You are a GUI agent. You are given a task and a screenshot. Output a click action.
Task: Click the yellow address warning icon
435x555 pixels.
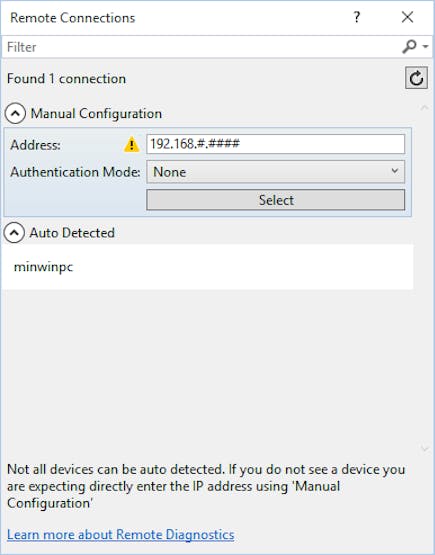click(x=131, y=144)
